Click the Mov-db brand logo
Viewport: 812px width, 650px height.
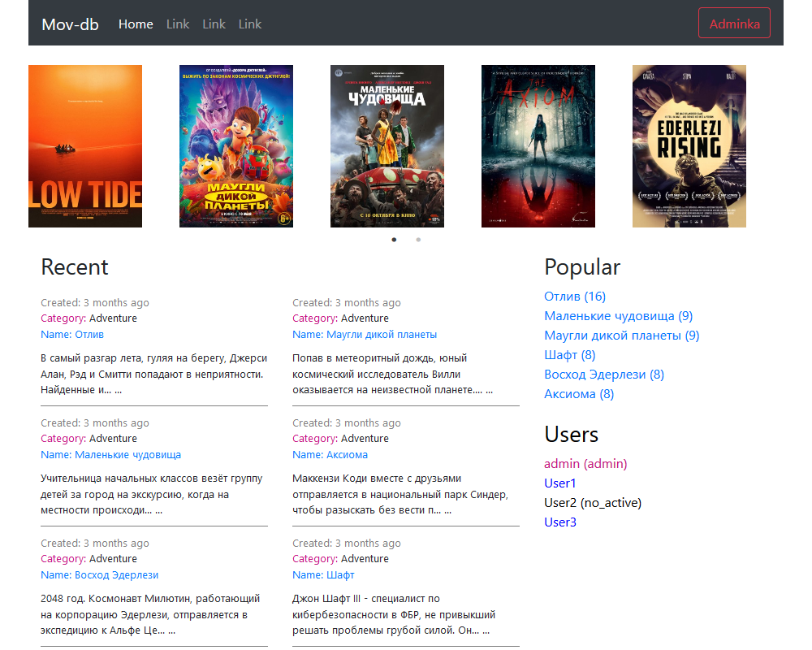[x=70, y=24]
